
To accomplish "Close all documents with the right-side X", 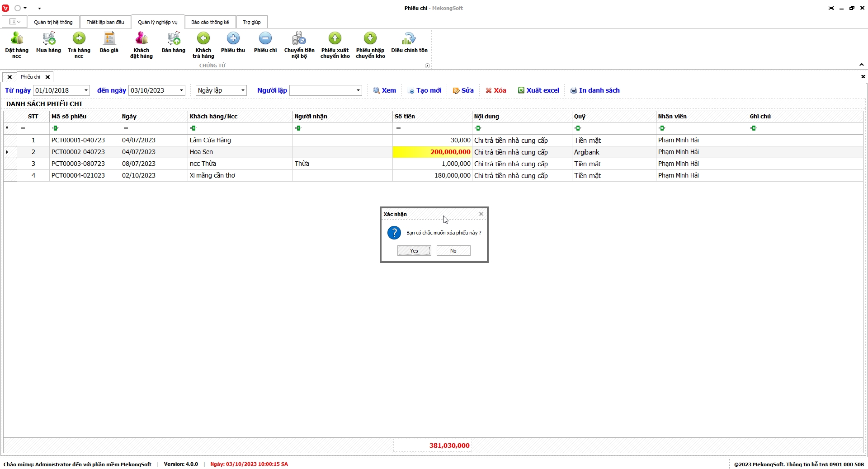I will point(863,77).
